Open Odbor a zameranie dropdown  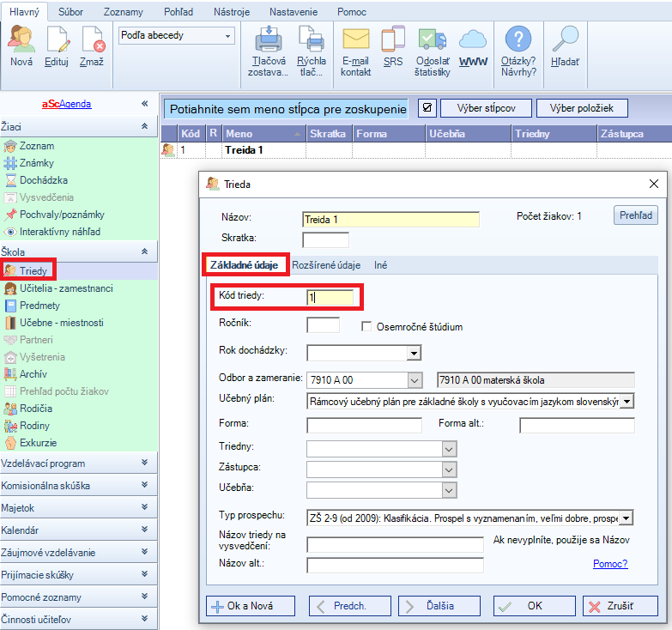coord(415,380)
